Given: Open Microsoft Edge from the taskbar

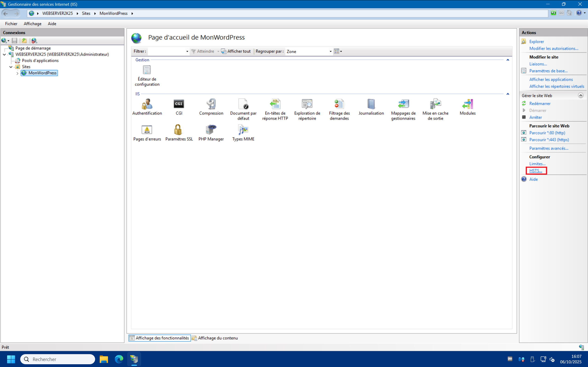Looking at the screenshot, I should pos(119,359).
